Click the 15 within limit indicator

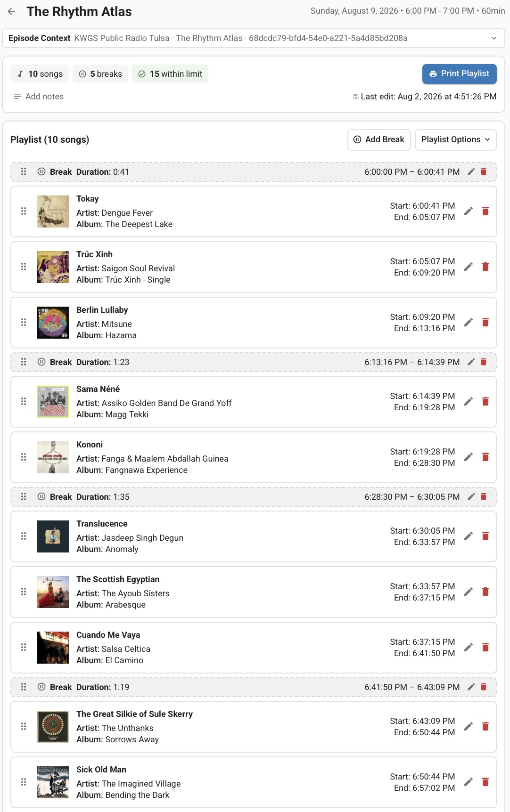(170, 74)
